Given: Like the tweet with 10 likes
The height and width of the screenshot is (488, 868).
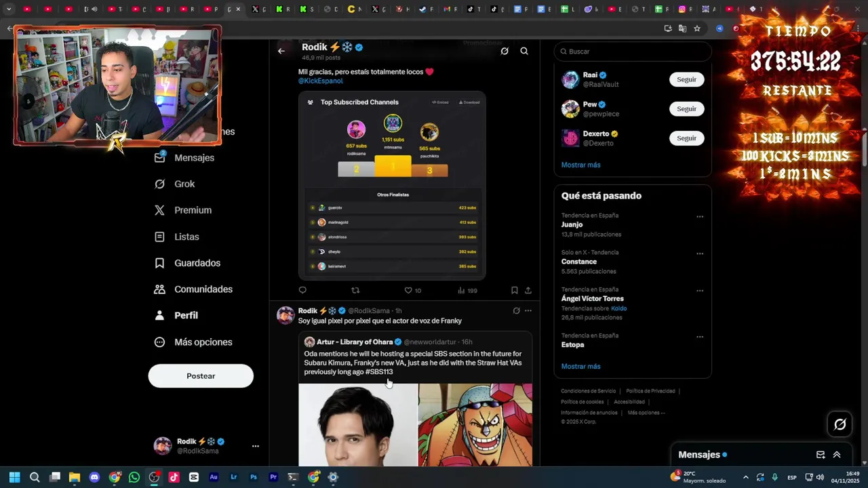Looking at the screenshot, I should pyautogui.click(x=413, y=290).
